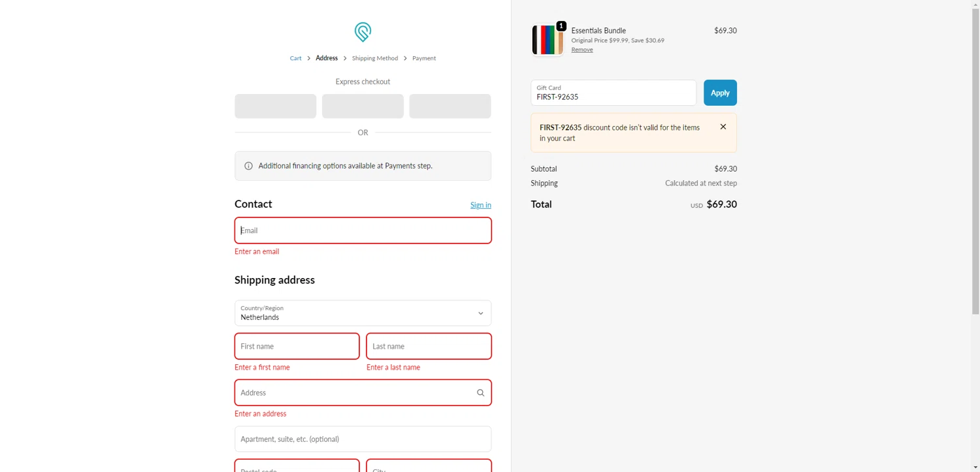
Task: Go back to Cart breadcrumb
Action: pyautogui.click(x=296, y=58)
